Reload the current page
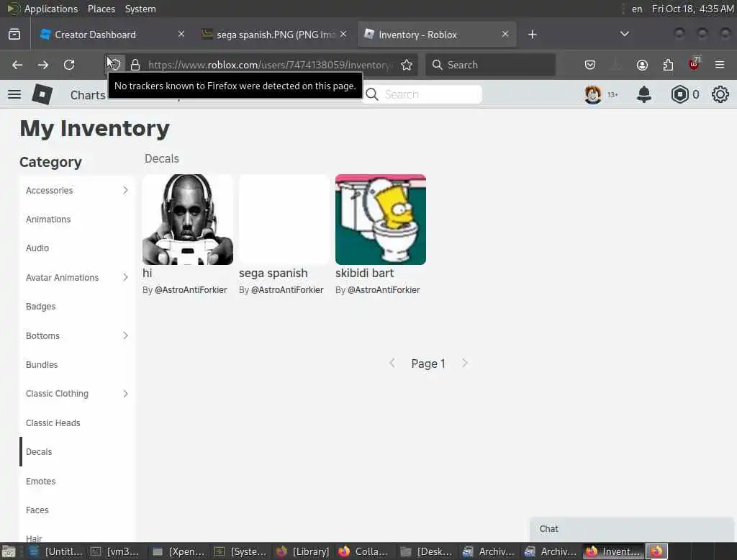The width and height of the screenshot is (737, 560). tap(69, 65)
